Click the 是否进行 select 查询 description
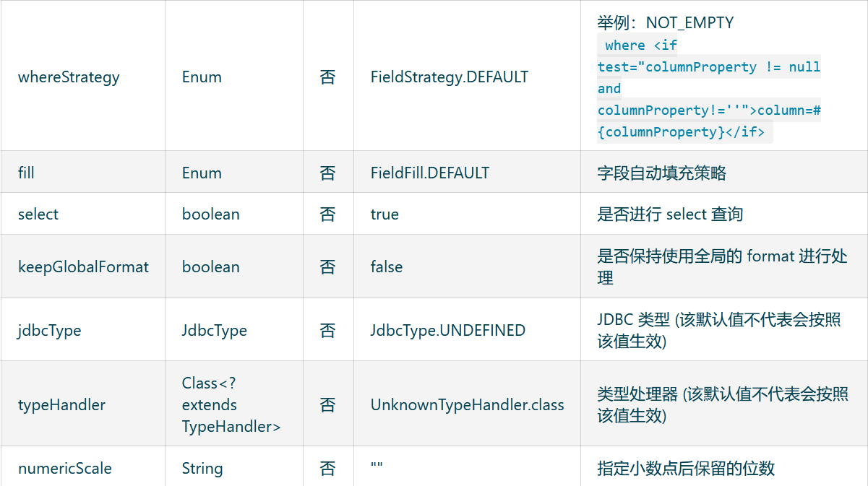868x486 pixels. click(x=670, y=214)
